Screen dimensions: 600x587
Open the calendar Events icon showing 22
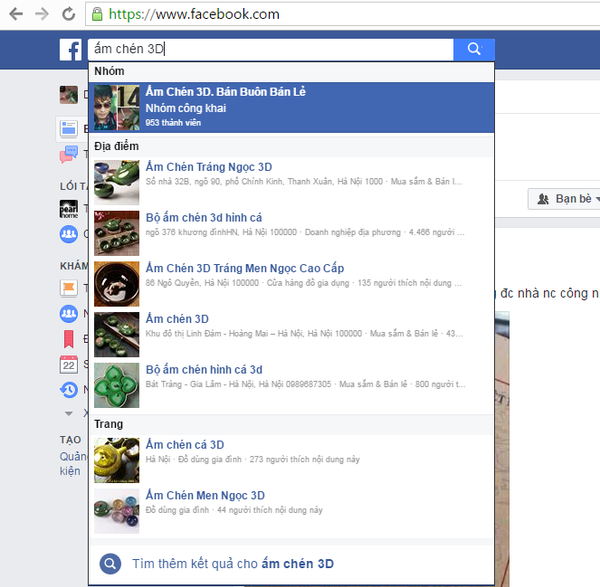(68, 364)
